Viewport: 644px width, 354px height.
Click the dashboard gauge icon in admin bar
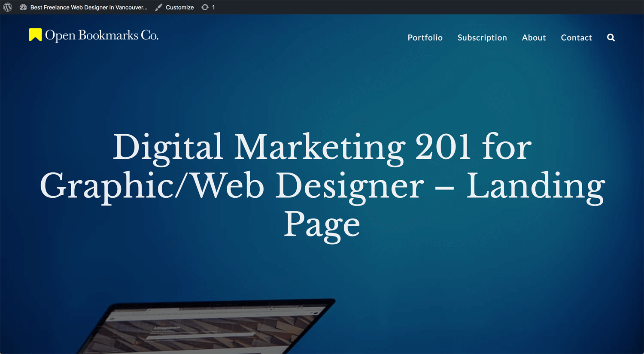(23, 7)
